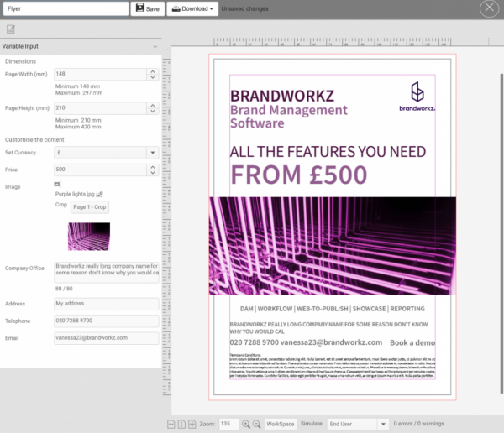The height and width of the screenshot is (433, 504).
Task: Click the Telephone input field
Action: (x=107, y=321)
